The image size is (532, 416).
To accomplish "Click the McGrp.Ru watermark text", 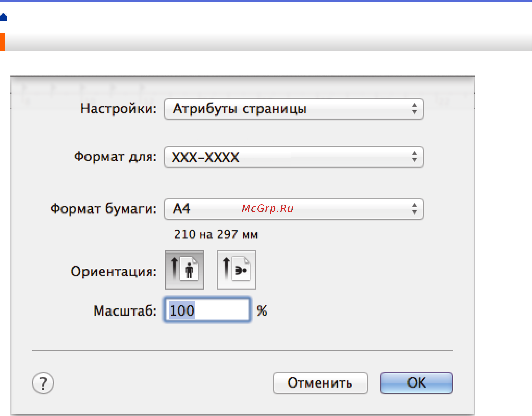I will [x=268, y=208].
